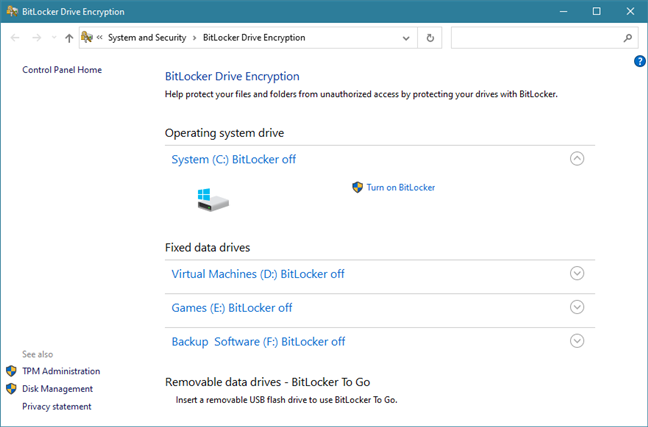Click the BitLocker title bar icon
The image size is (648, 427).
(12, 11)
